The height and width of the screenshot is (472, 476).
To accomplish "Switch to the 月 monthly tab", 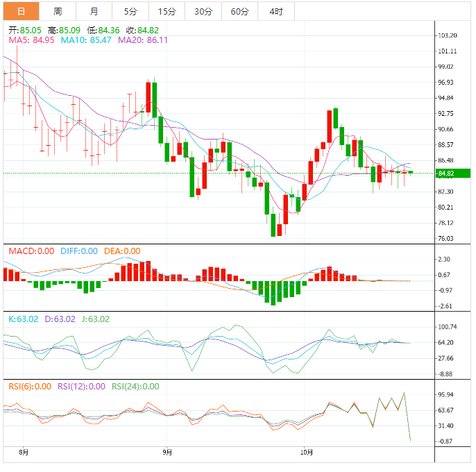I will (94, 11).
